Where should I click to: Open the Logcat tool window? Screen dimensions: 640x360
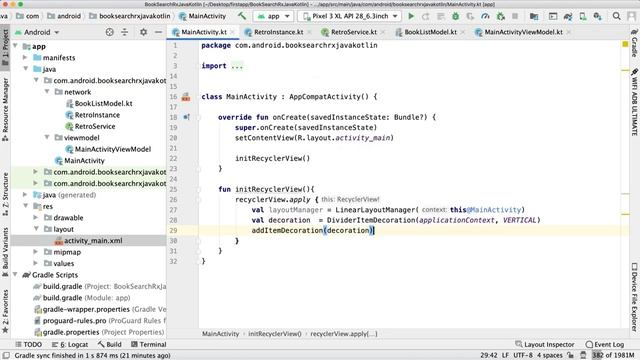tap(70, 344)
